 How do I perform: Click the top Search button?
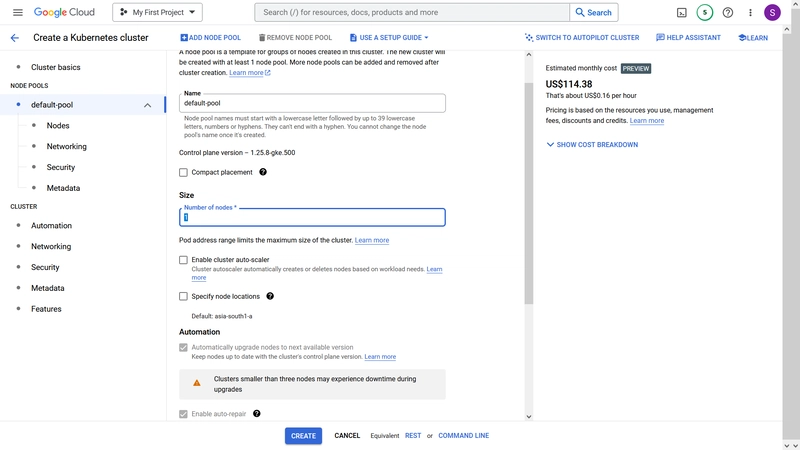[x=594, y=13]
